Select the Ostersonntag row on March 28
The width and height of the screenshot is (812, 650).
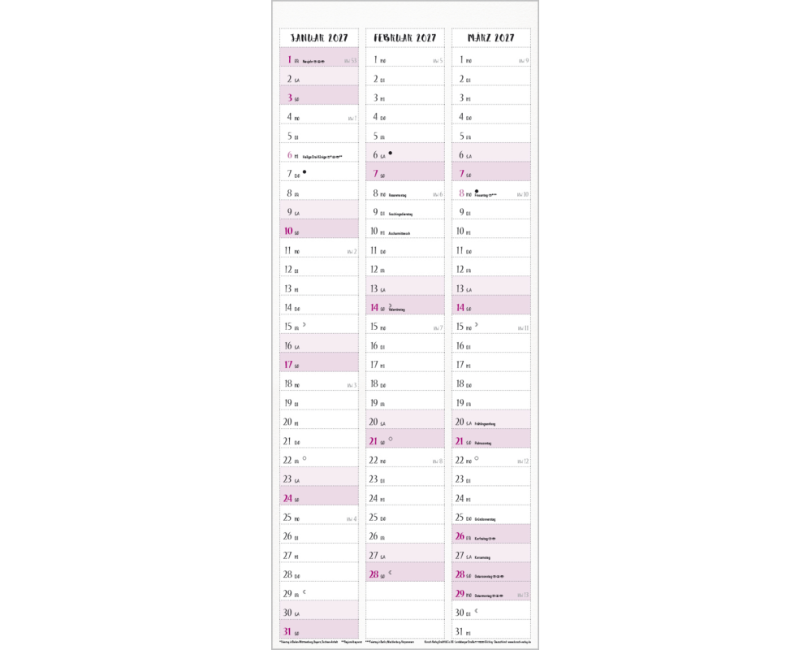click(491, 574)
